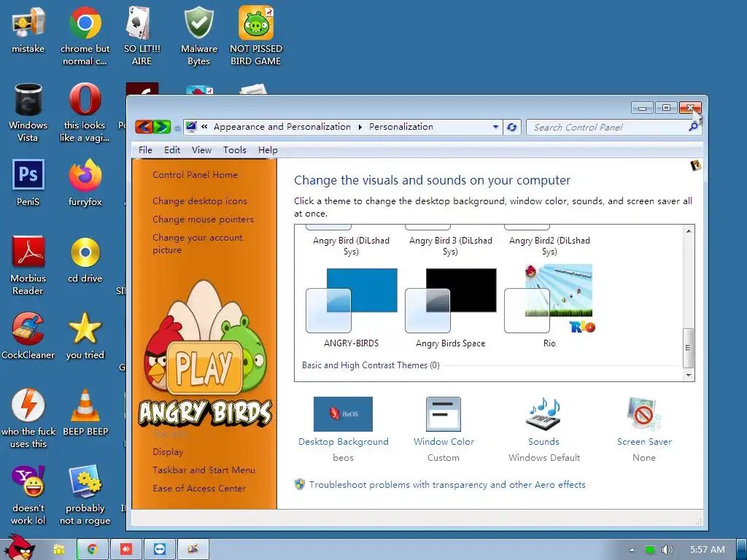Open the Edit menu

pyautogui.click(x=172, y=150)
